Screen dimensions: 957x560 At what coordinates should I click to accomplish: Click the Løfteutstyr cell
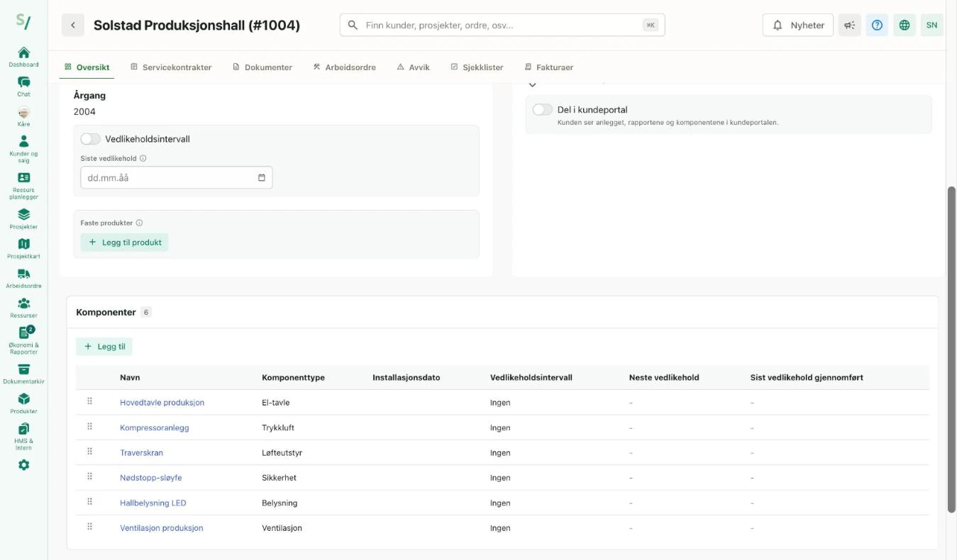click(283, 453)
